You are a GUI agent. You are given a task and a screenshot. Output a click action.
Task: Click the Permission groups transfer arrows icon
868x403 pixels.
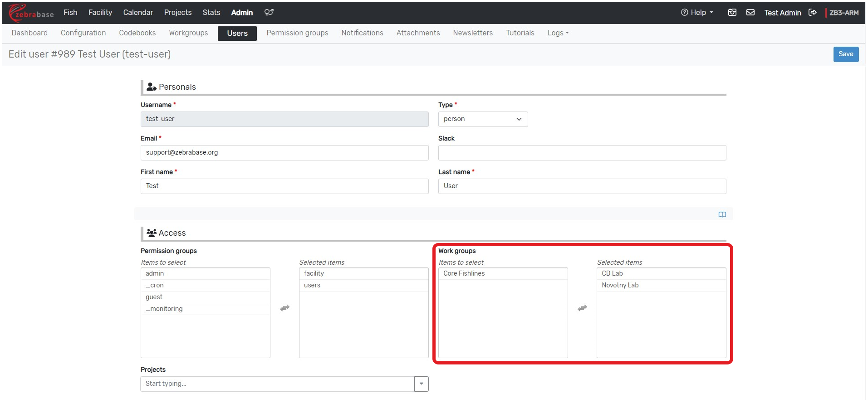pyautogui.click(x=284, y=308)
